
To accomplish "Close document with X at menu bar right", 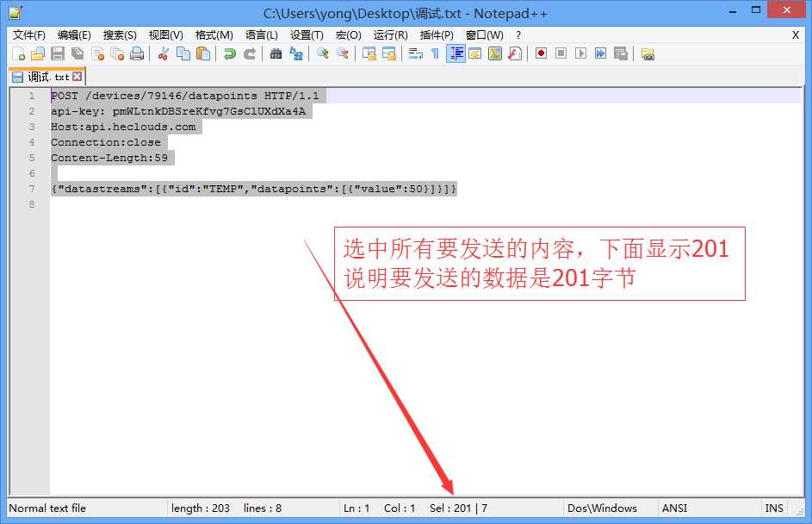I will point(796,34).
